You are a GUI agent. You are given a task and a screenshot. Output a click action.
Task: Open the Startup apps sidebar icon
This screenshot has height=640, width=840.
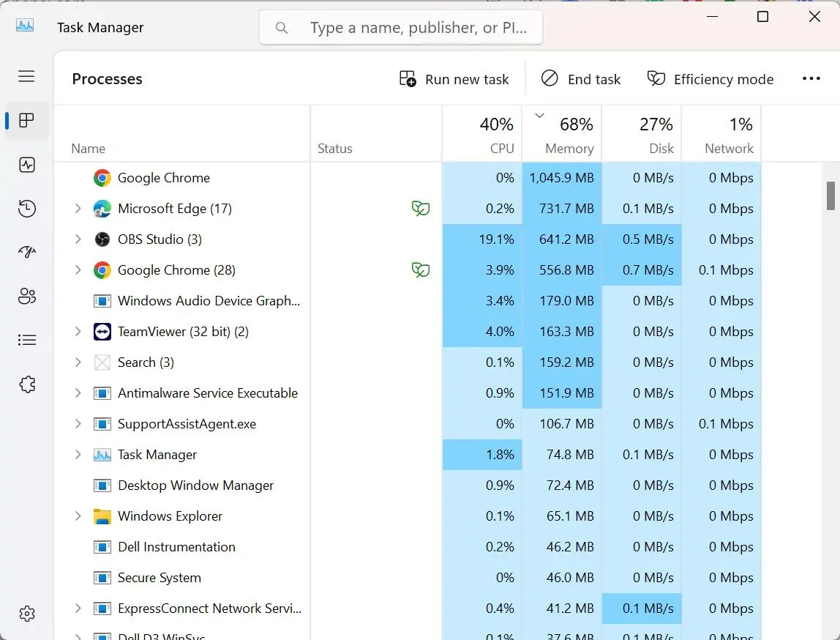pos(27,252)
